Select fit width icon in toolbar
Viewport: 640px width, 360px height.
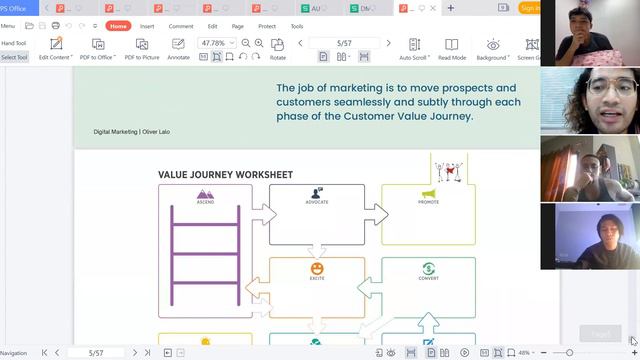229,57
